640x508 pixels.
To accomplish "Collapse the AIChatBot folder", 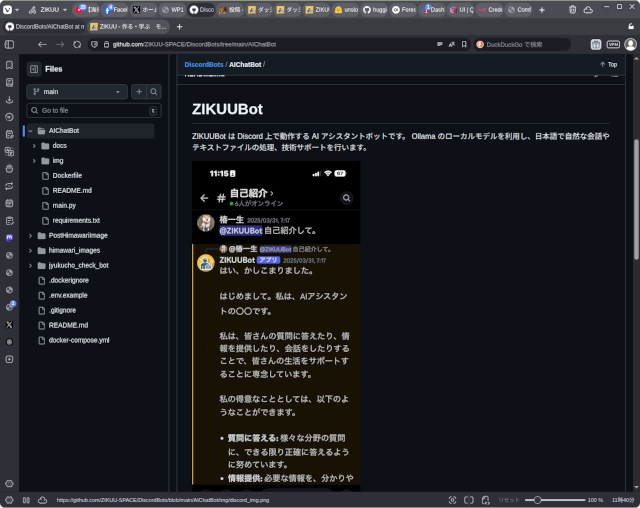I will point(31,131).
